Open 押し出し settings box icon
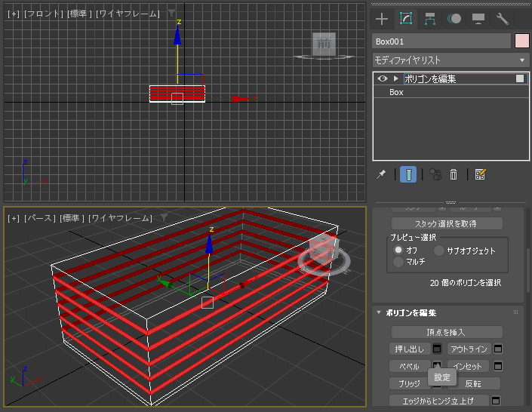This screenshot has height=412, width=532. pyautogui.click(x=437, y=349)
